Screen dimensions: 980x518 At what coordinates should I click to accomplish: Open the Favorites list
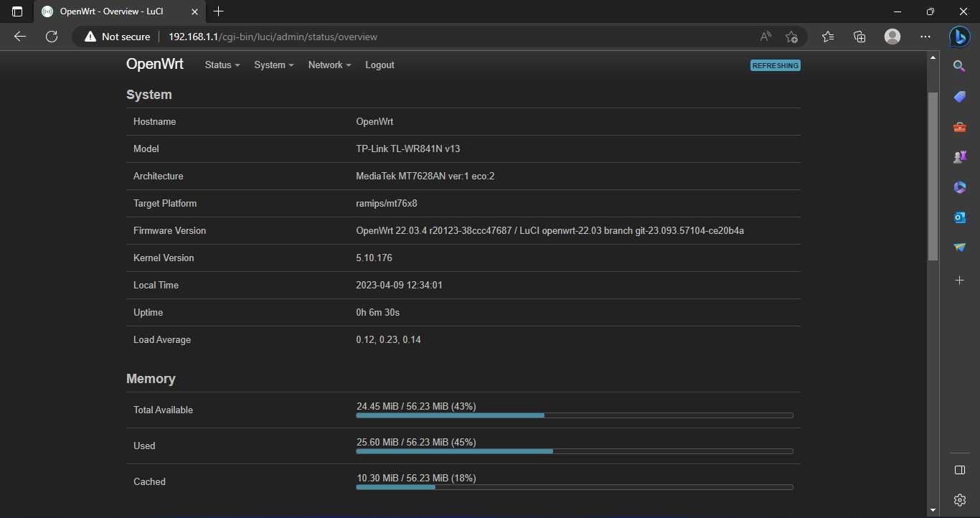828,37
